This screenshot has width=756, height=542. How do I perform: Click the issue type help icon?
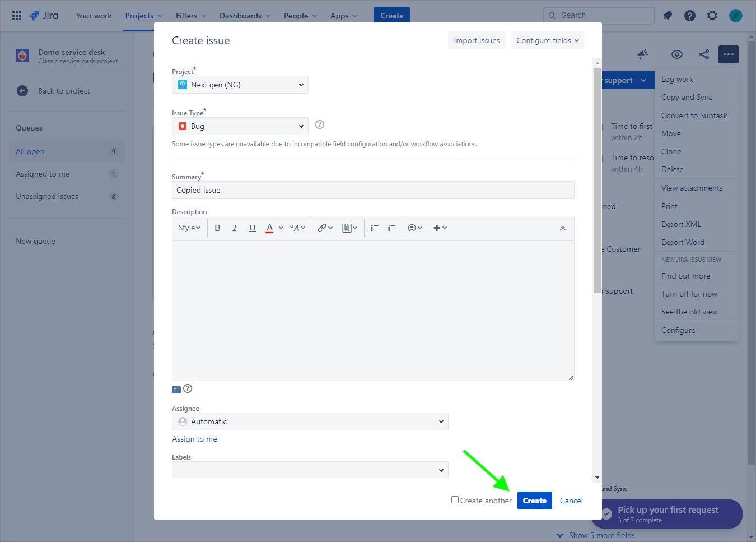320,125
